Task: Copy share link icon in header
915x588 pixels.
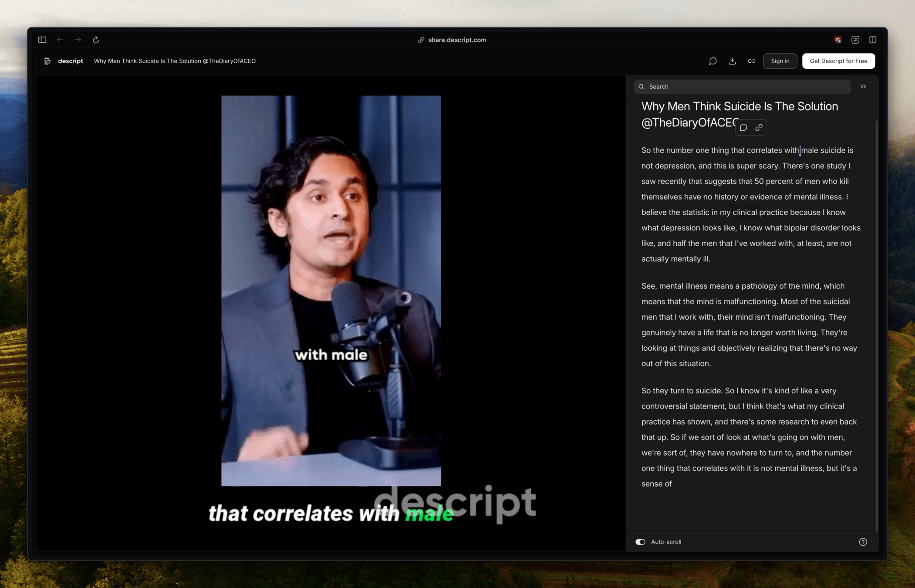Action: tap(751, 61)
